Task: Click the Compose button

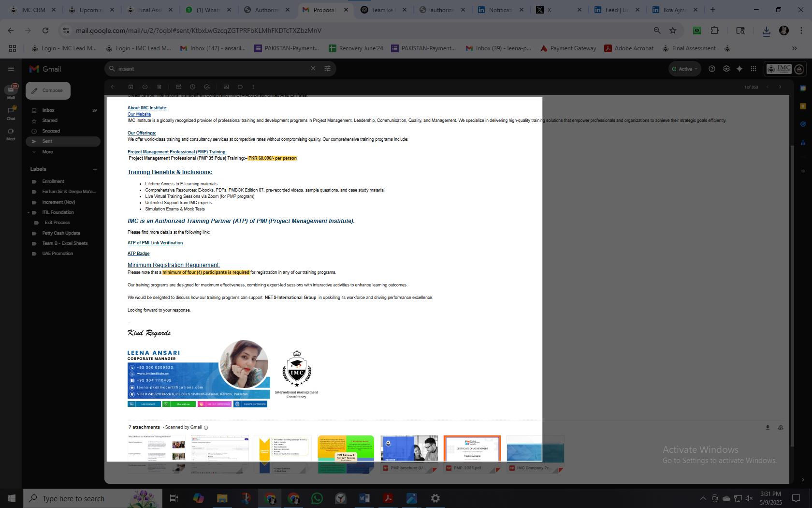Action: 48,90
